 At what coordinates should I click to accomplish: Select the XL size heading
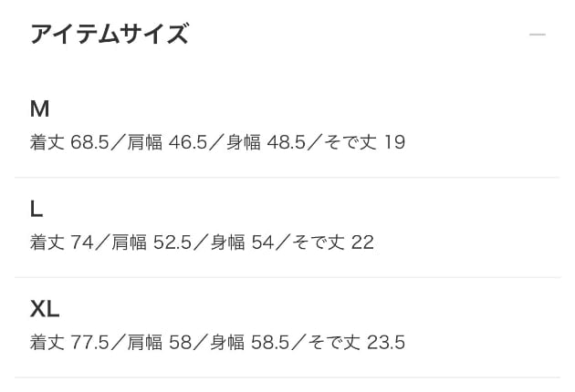pos(45,309)
